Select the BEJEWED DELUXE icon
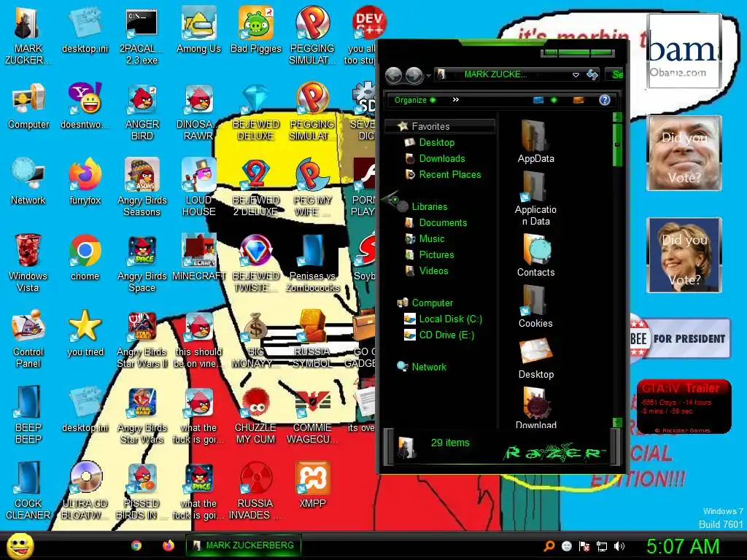 pyautogui.click(x=256, y=112)
